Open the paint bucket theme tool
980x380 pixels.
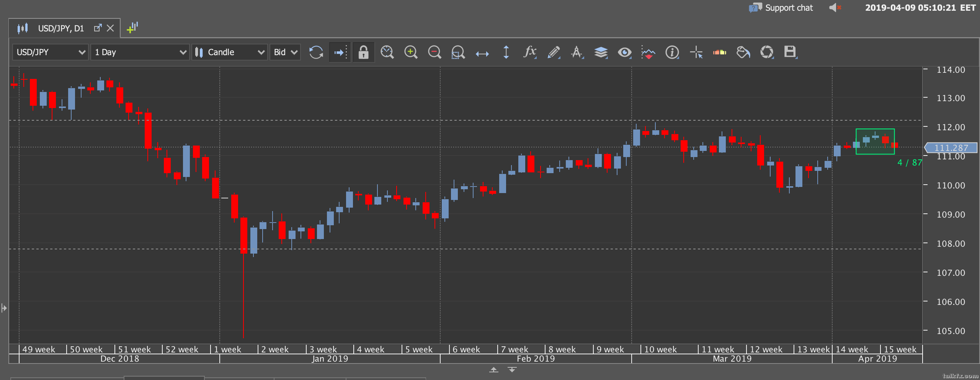tap(743, 52)
